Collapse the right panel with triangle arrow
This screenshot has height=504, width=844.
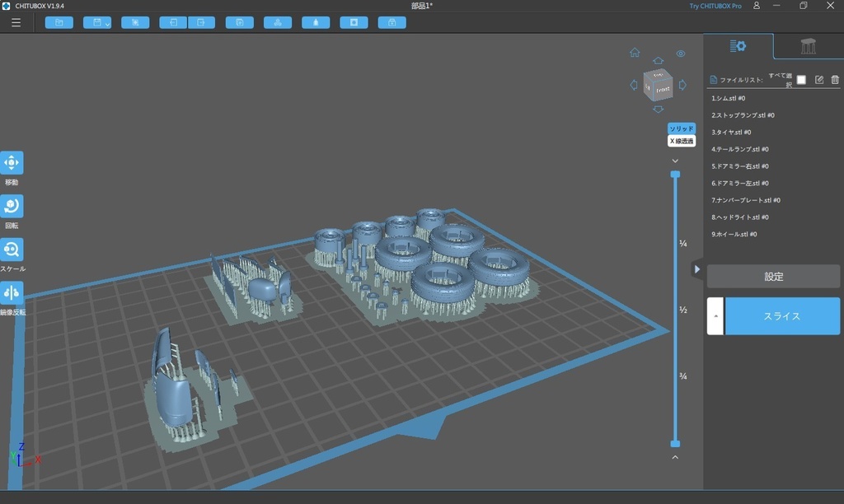tap(697, 269)
